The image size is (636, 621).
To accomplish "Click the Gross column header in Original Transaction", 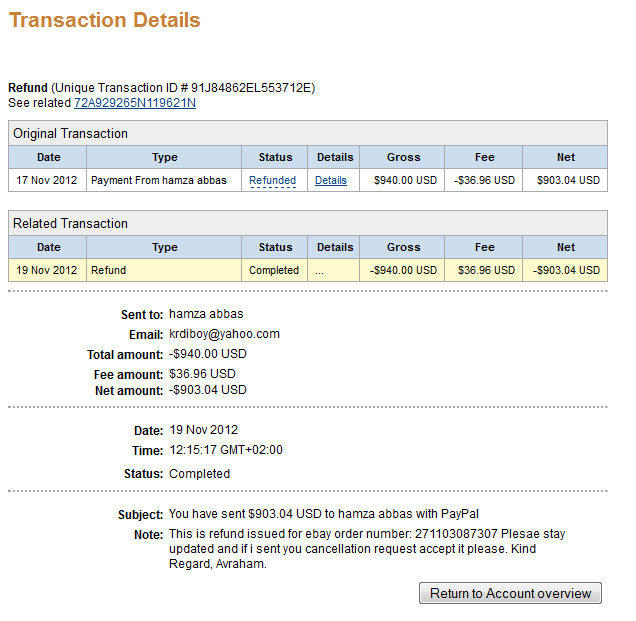I will [x=403, y=157].
